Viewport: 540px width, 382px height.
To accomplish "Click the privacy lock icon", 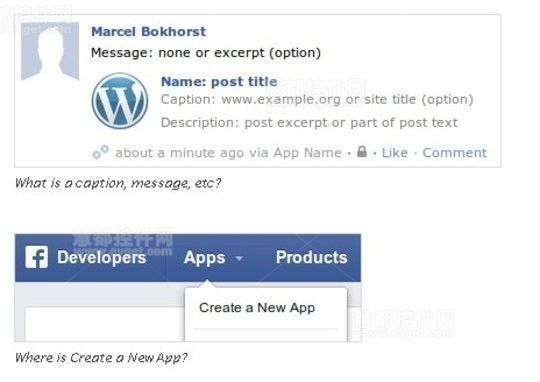I will 362,151.
